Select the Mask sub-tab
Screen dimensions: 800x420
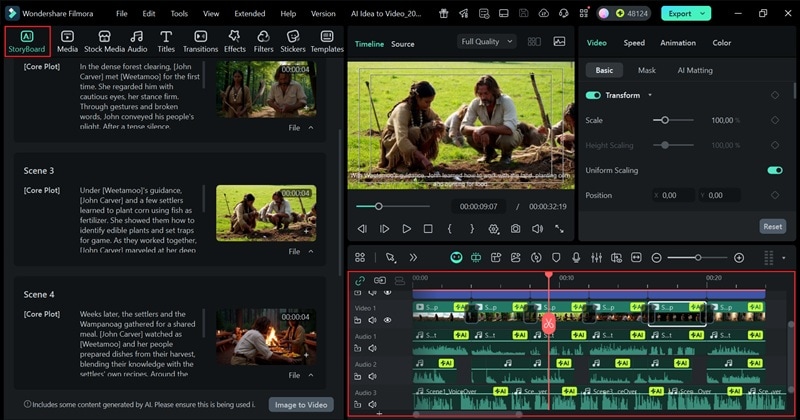pos(646,70)
